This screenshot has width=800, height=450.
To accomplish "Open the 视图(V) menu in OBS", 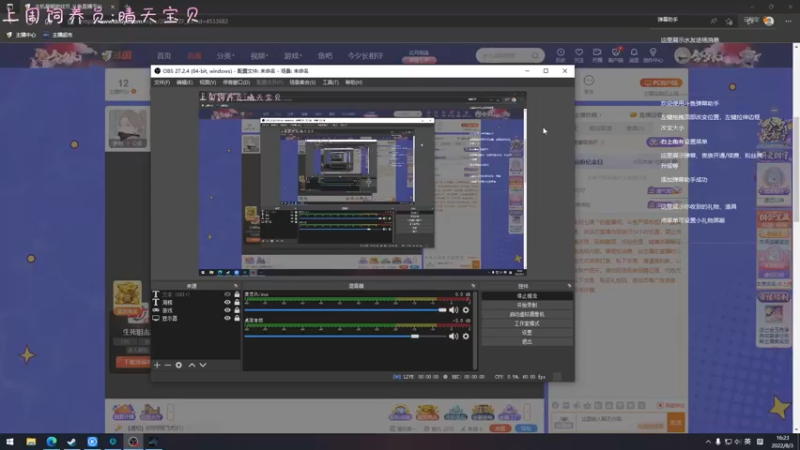I will click(208, 82).
